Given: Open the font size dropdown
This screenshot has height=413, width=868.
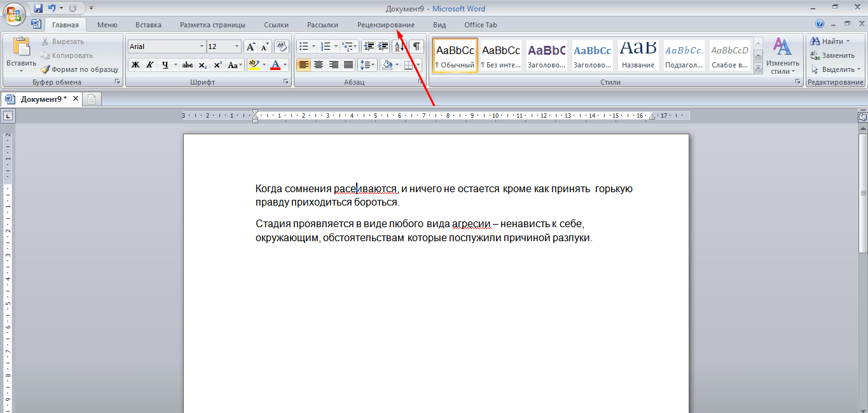Looking at the screenshot, I should 237,46.
